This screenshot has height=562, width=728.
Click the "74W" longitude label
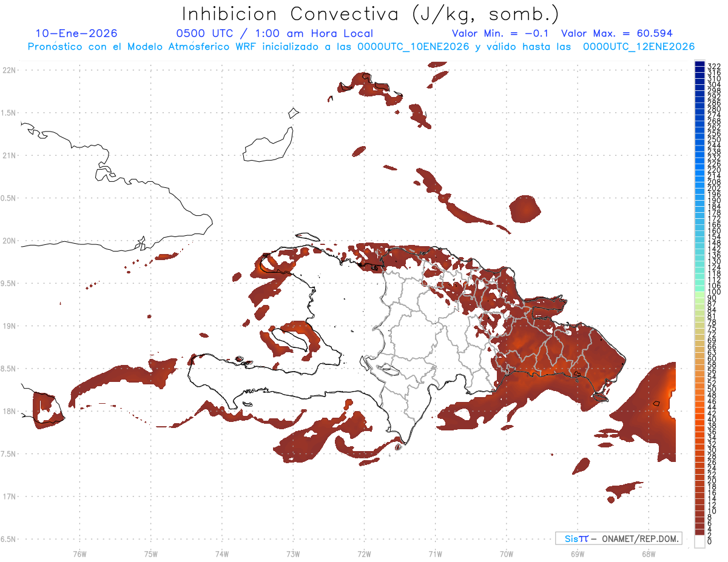coord(222,554)
